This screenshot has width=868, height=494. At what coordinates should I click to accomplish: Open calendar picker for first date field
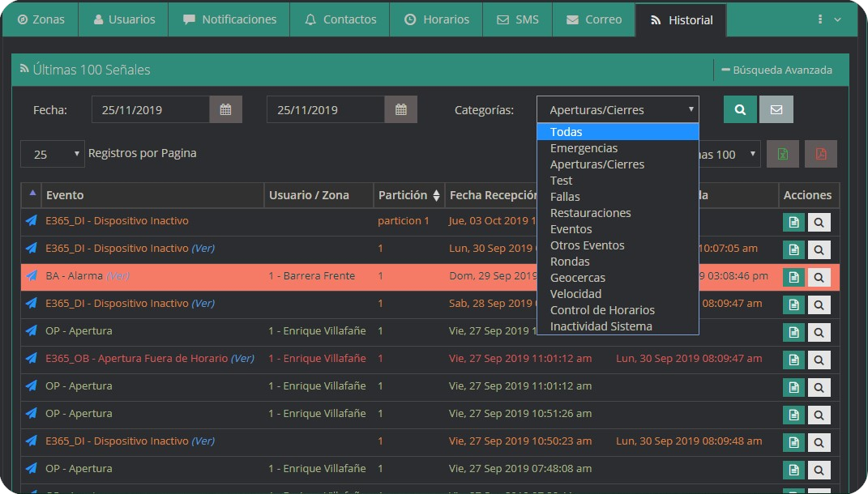[x=225, y=109]
